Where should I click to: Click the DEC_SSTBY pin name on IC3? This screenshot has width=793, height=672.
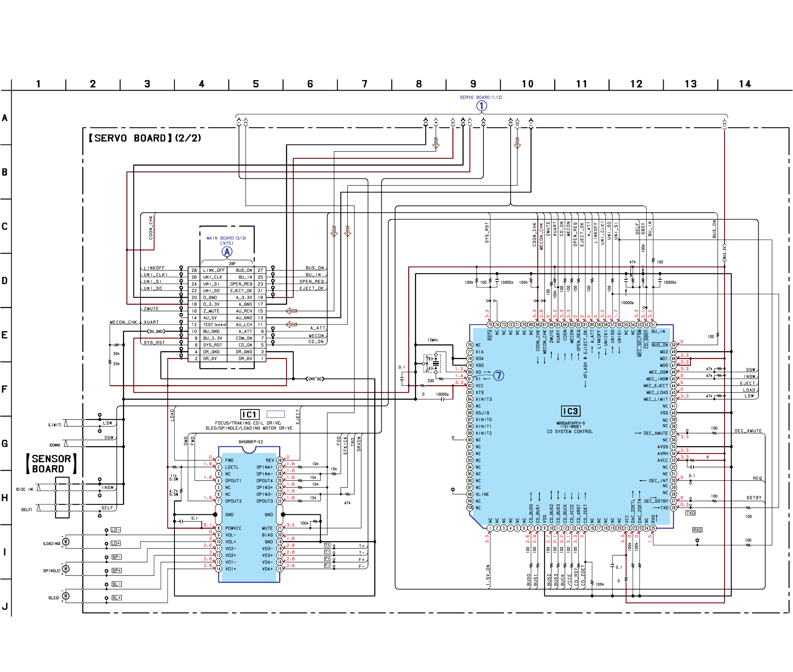[x=656, y=501]
